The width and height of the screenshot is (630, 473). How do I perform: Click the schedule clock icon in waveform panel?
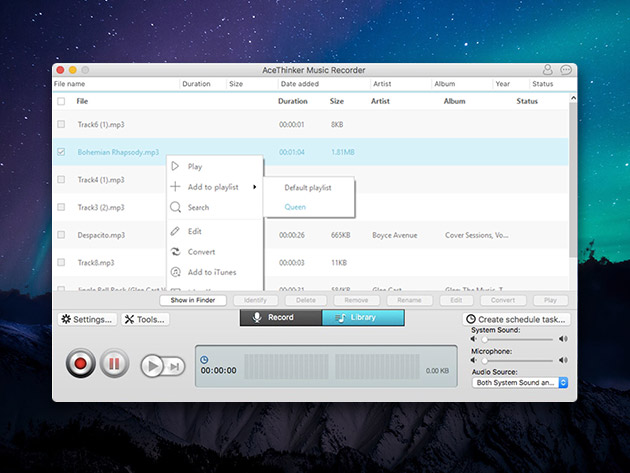[x=204, y=360]
